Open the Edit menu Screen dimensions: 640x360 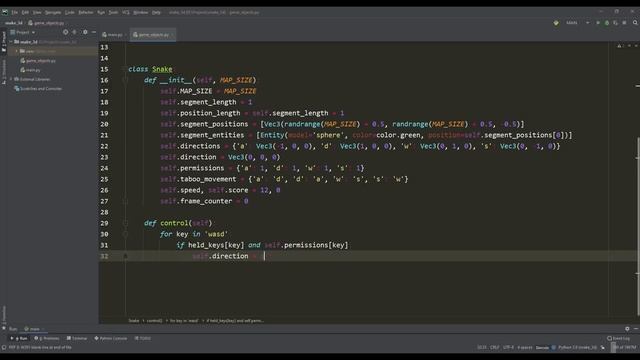[x=25, y=12]
